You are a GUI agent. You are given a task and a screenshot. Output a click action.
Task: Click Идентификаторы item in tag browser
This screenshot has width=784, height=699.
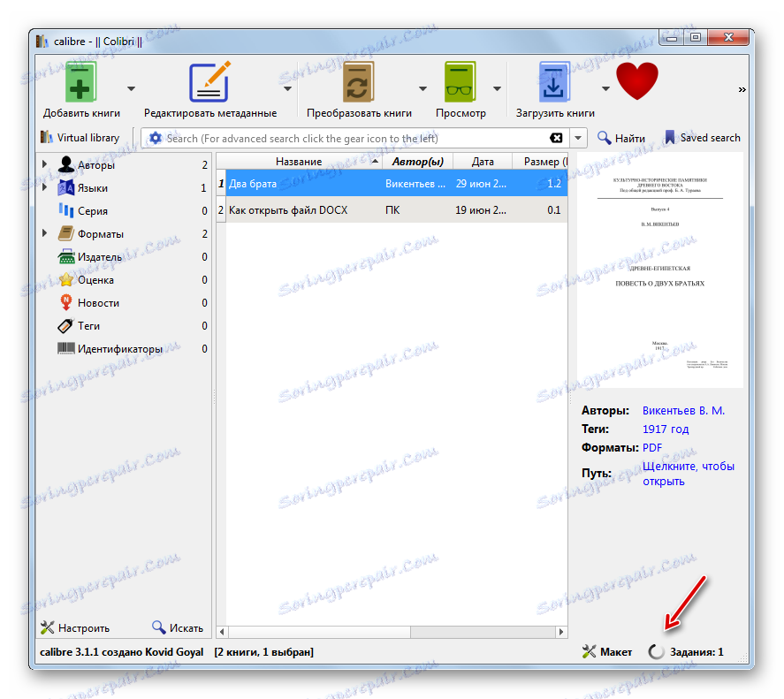(x=120, y=348)
